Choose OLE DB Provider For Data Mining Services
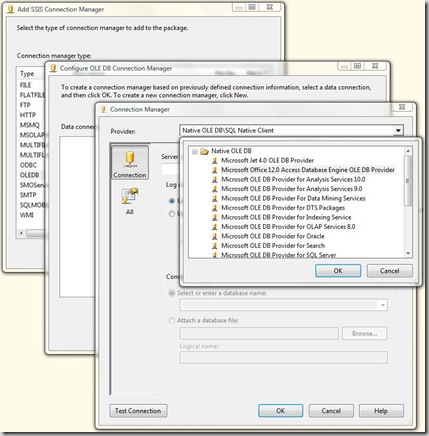This screenshot has width=429, height=436. (x=293, y=198)
